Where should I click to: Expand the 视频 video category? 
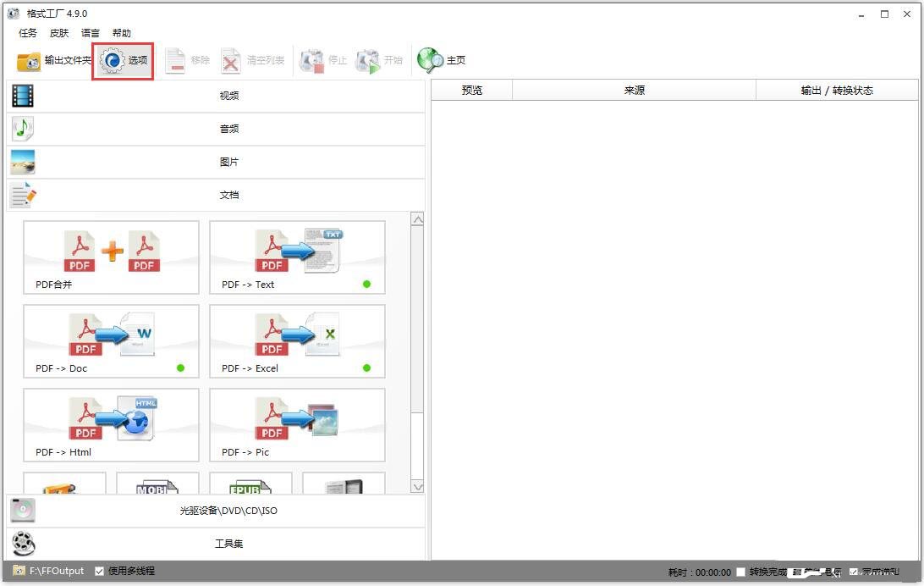[x=216, y=96]
